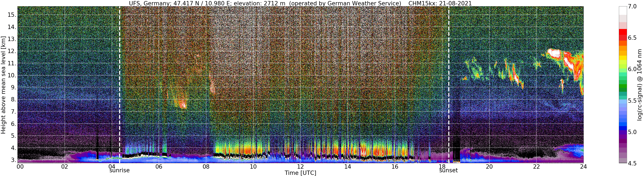This screenshot has width=644, height=177.
Task: Click the height tick label '3.'
Action: 14,160
